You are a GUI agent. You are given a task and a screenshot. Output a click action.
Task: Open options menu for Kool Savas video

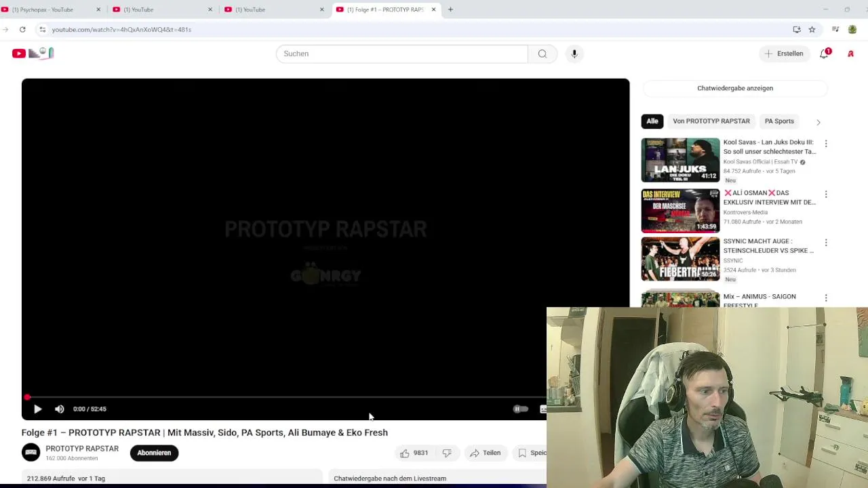pyautogui.click(x=826, y=144)
